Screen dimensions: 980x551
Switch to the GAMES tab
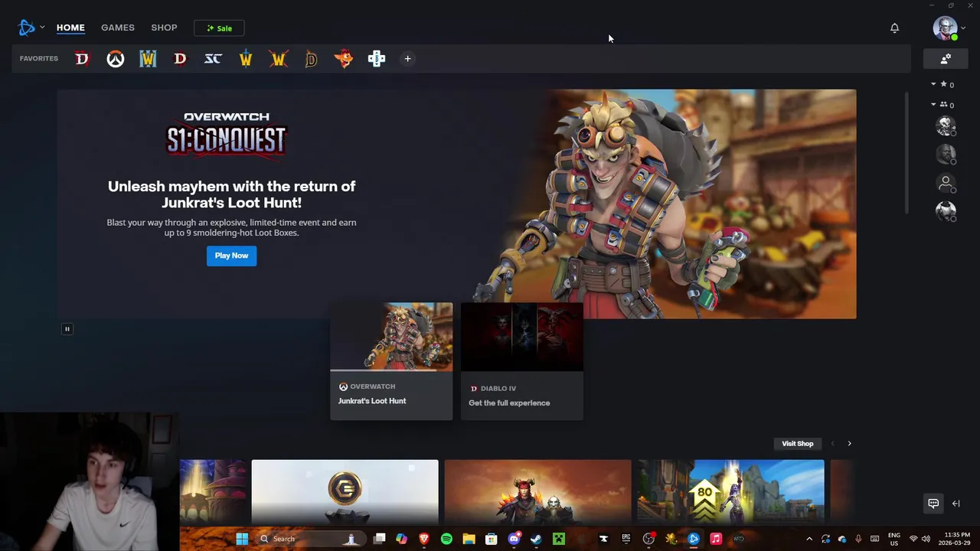point(118,28)
